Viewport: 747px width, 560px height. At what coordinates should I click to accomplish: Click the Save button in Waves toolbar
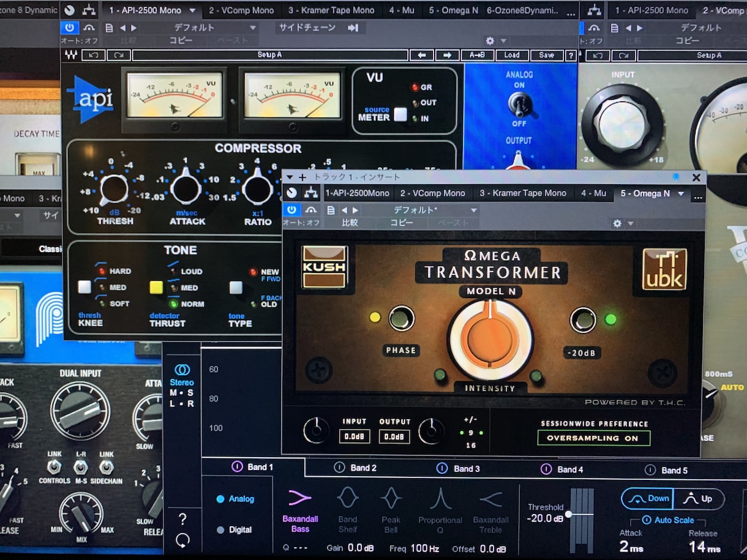[x=547, y=55]
